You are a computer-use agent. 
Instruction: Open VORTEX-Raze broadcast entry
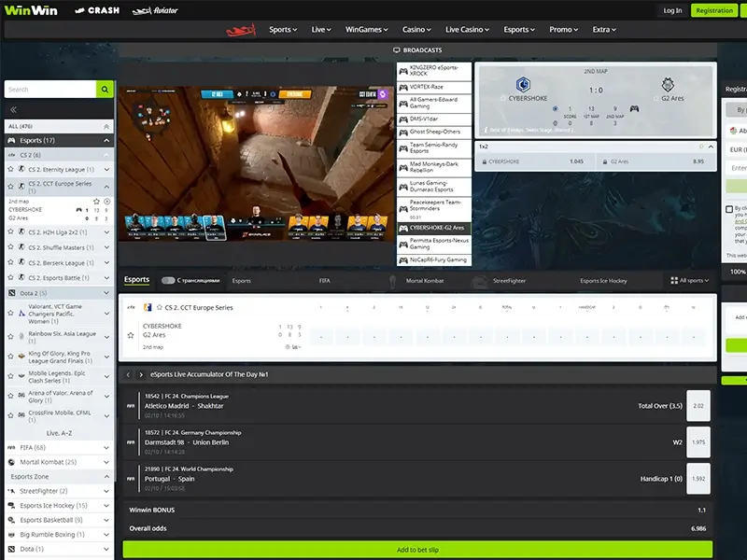coord(434,87)
